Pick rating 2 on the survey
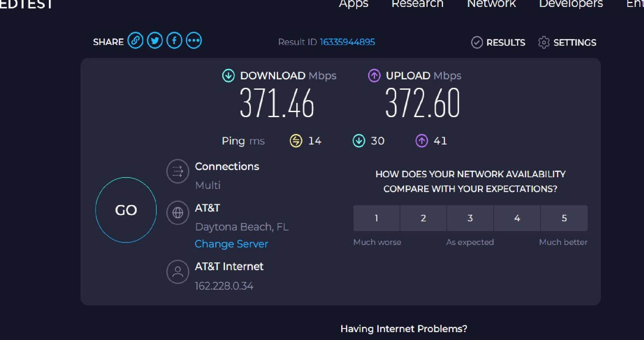The height and width of the screenshot is (340, 644). (423, 218)
